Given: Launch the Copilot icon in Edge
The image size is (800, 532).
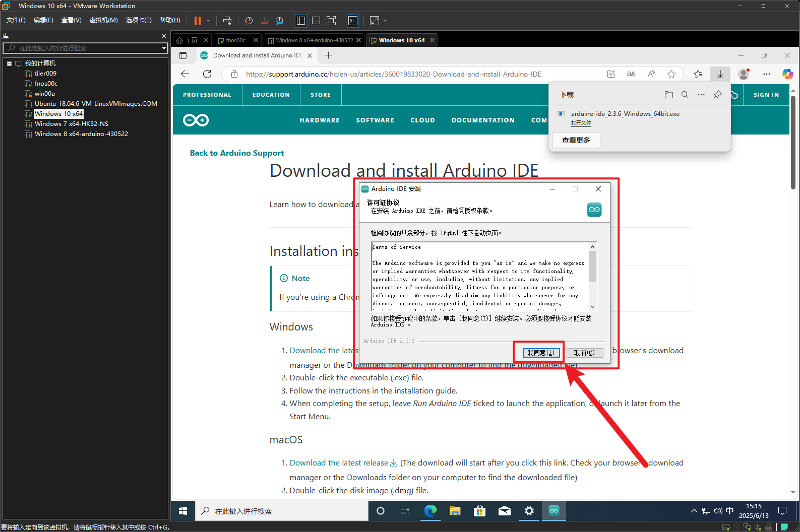Looking at the screenshot, I should (x=787, y=74).
